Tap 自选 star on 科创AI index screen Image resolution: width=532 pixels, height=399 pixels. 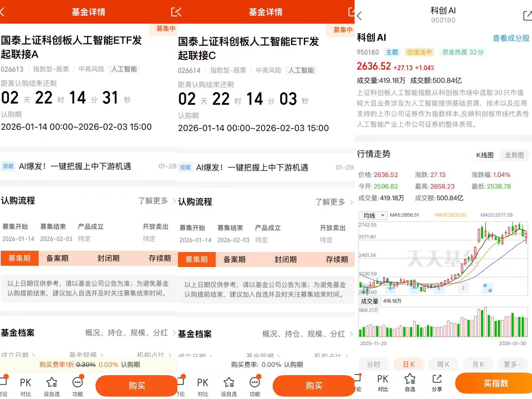coord(410,383)
